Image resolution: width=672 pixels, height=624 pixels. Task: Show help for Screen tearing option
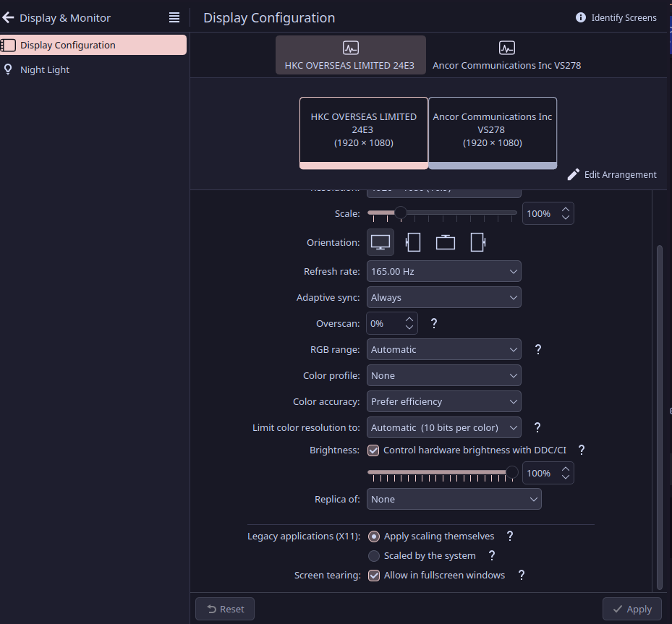pyautogui.click(x=521, y=575)
